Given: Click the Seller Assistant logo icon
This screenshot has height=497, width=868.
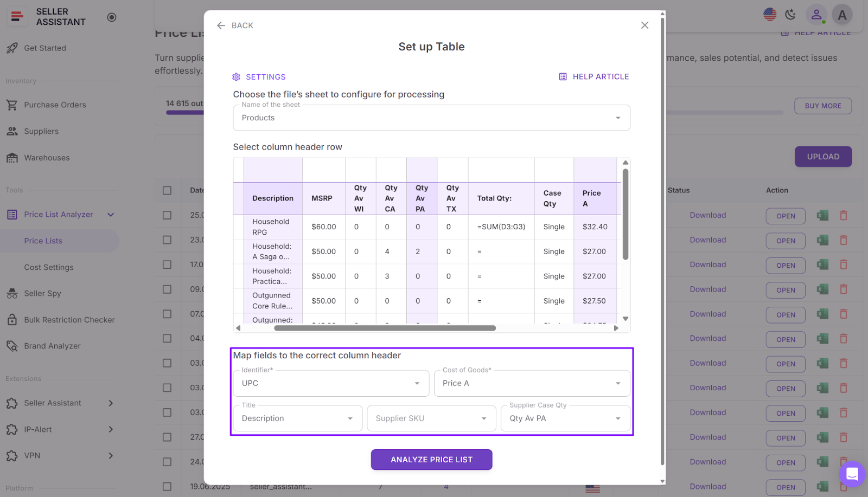Looking at the screenshot, I should (17, 17).
